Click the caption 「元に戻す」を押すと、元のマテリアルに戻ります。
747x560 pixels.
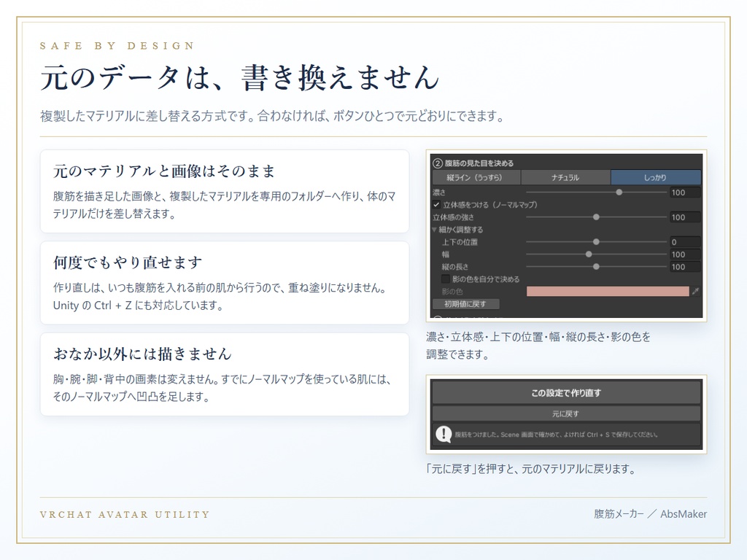[531, 469]
